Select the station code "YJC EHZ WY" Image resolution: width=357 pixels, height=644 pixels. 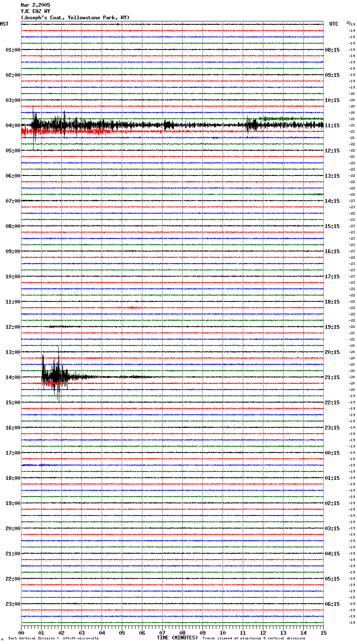click(x=35, y=11)
